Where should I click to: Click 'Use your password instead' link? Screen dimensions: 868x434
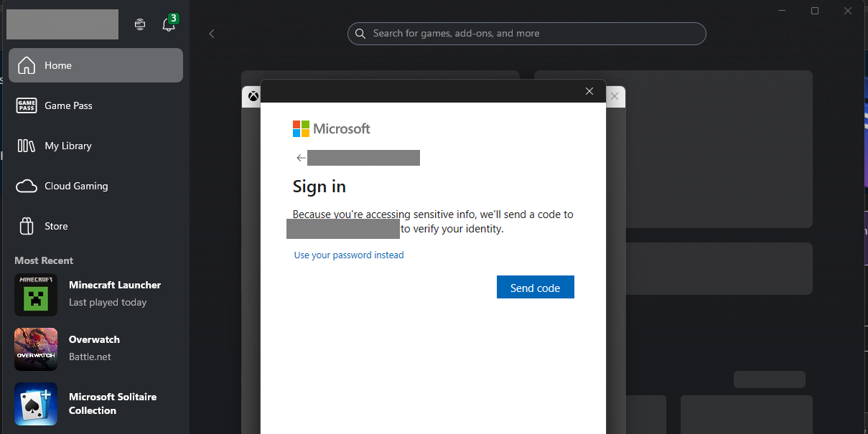pos(349,255)
